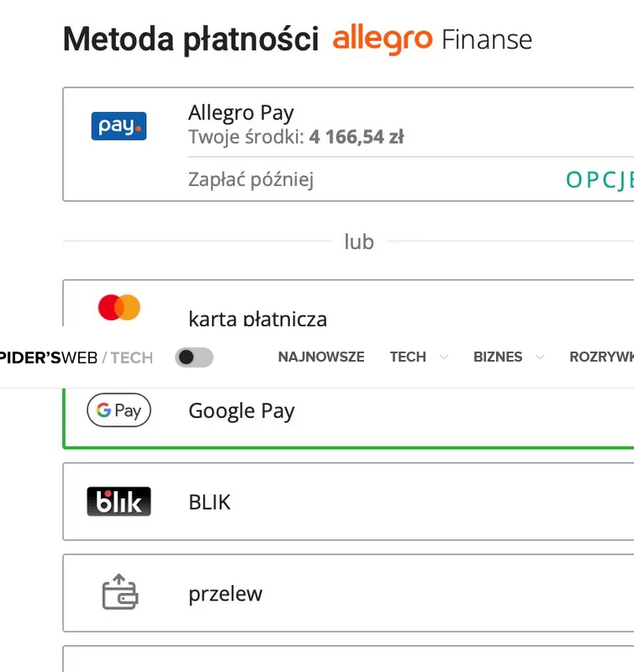Viewport: 634px width, 672px height.
Task: Select Google Pay payment method
Action: [241, 410]
